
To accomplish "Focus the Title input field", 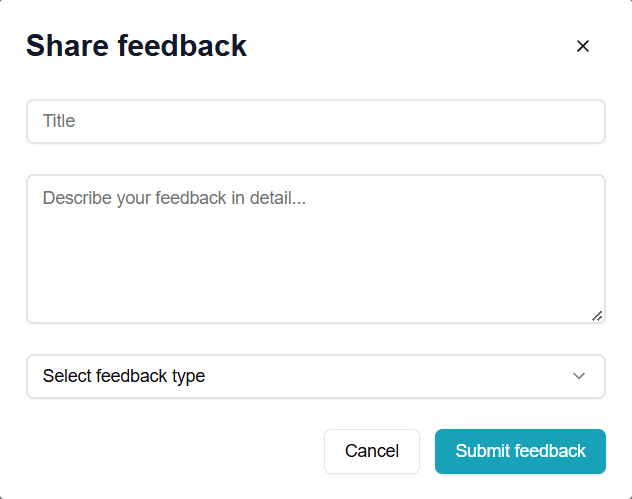I will (x=315, y=121).
